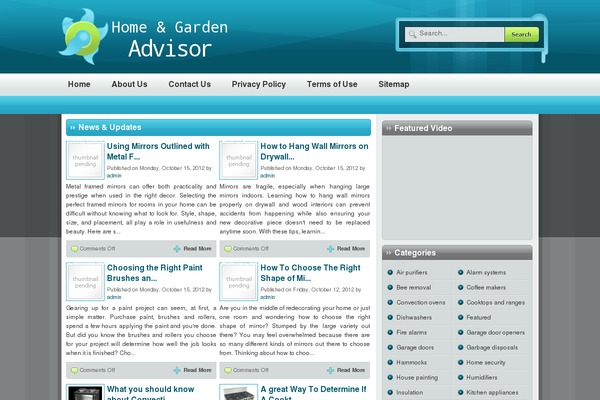Open the Sitemap menu item

tap(394, 84)
